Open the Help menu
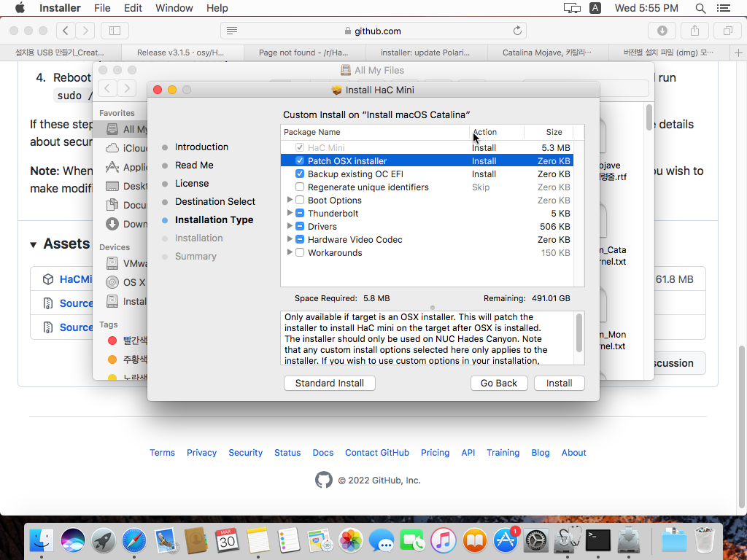Viewport: 747px width, 560px height. click(x=217, y=8)
